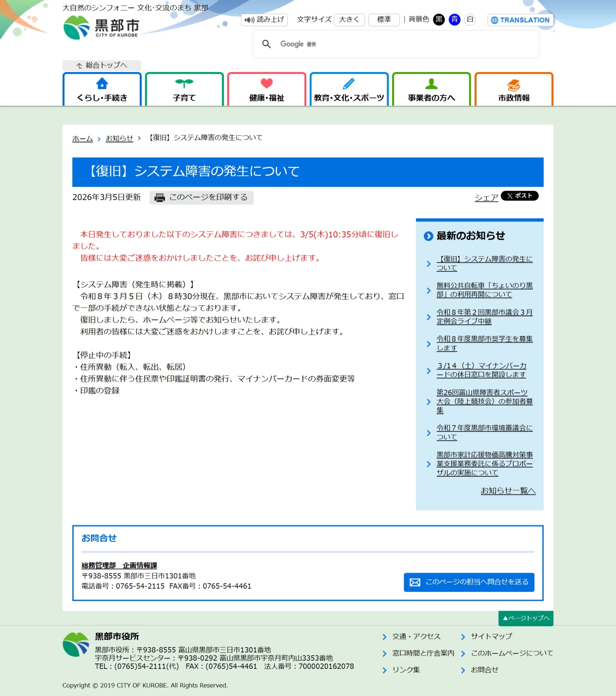Screen dimensions: 616x696
Task: Post the page to X
Action: pos(519,196)
